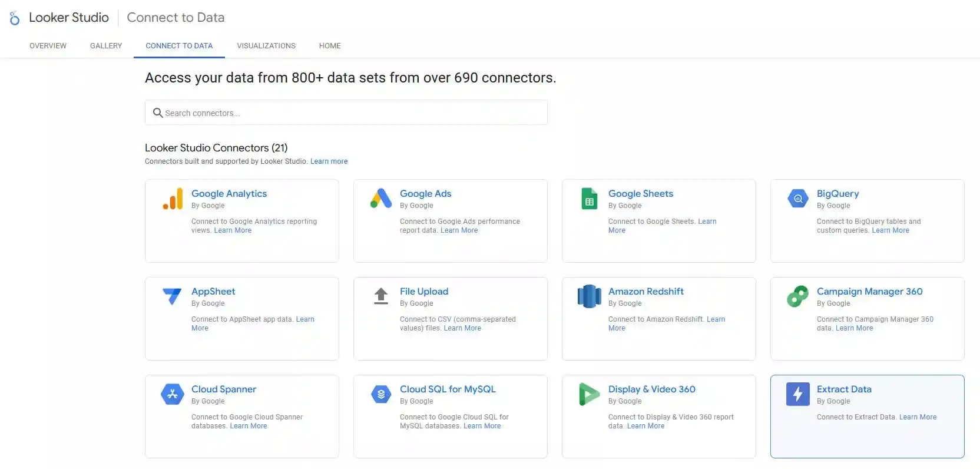The width and height of the screenshot is (980, 469).
Task: Click the File Upload arrow icon
Action: (381, 296)
